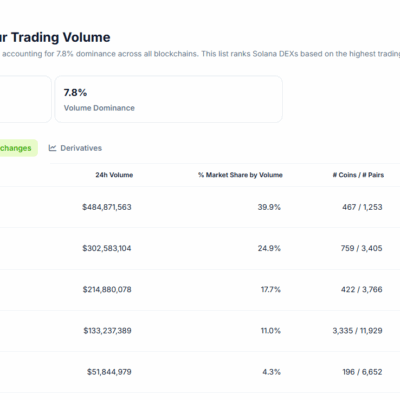
Task: Click the 3,335 / 11,929 coins pairs cell
Action: 357,331
